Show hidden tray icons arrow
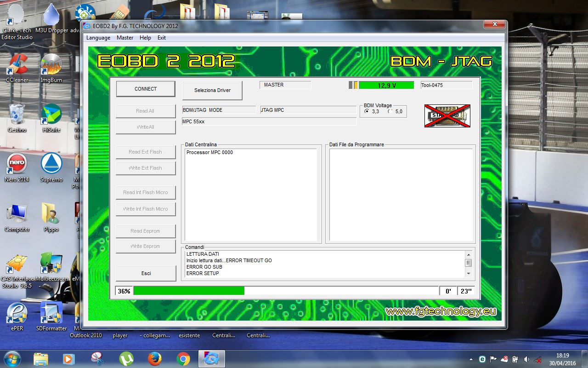The height and width of the screenshot is (368, 588). coord(471,359)
